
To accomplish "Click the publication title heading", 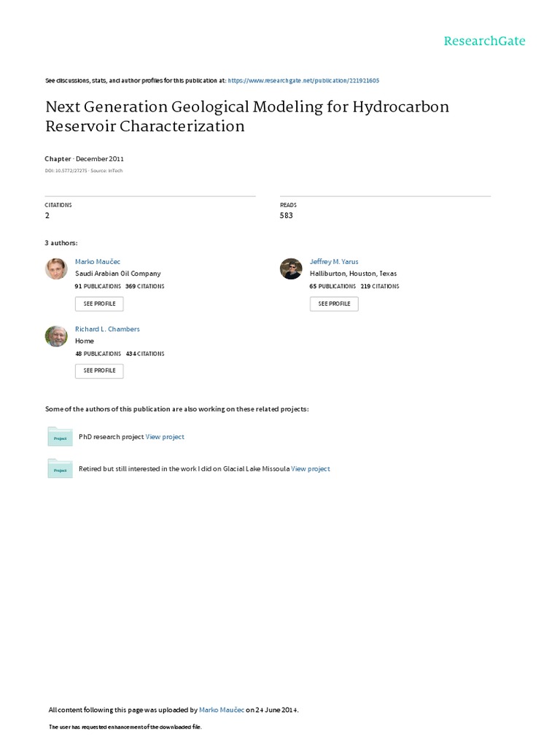I will 247,116.
